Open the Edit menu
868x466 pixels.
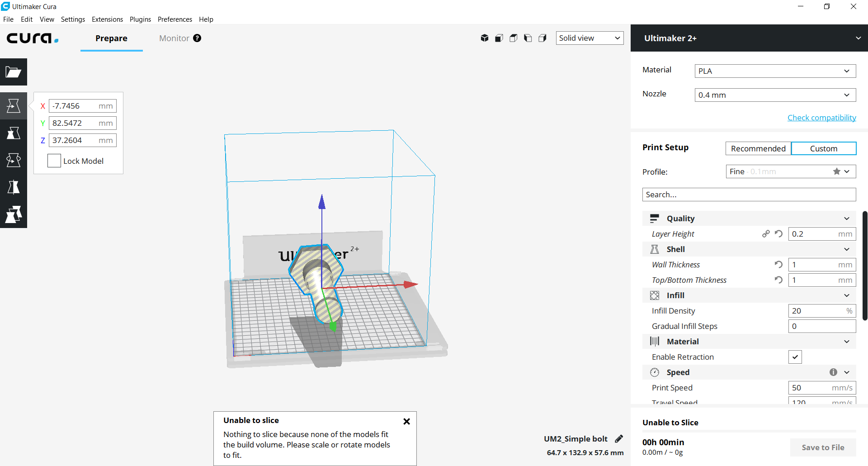27,19
